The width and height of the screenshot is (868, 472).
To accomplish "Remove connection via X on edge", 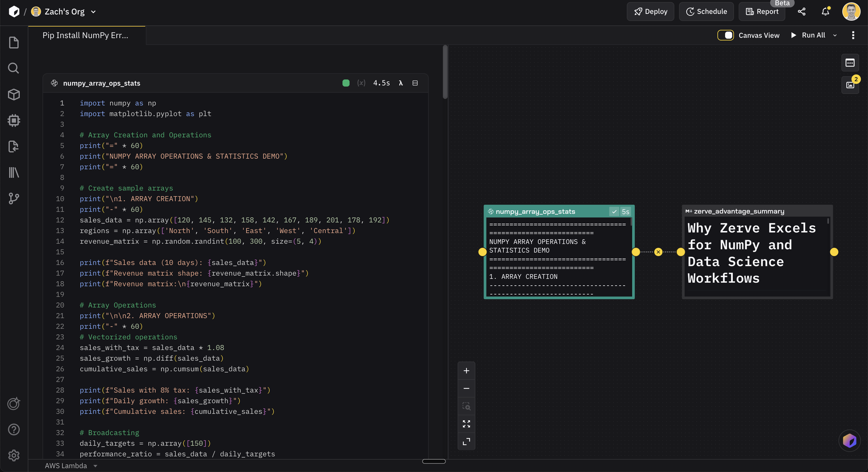I will pyautogui.click(x=658, y=252).
